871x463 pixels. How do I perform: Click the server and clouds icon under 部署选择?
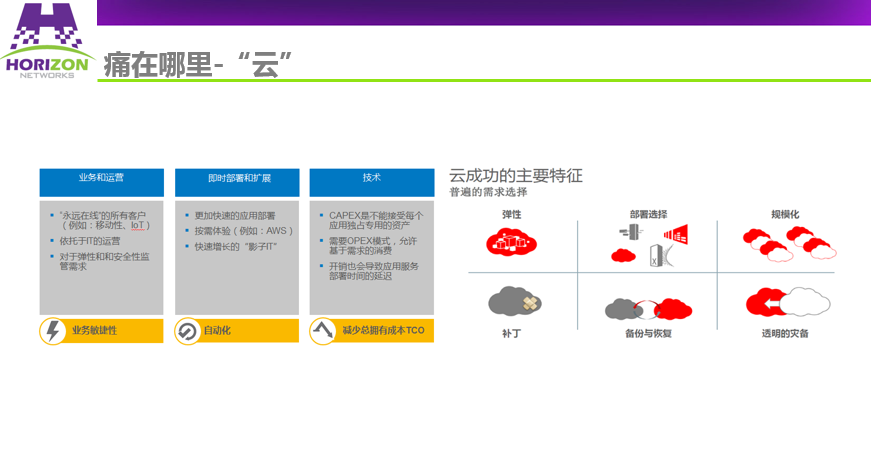click(x=649, y=243)
